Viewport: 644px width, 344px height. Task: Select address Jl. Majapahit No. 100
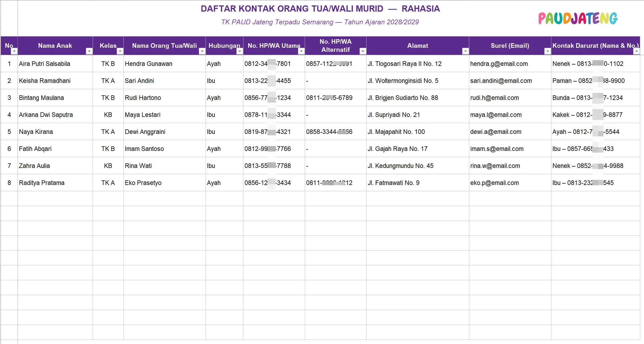click(418, 132)
